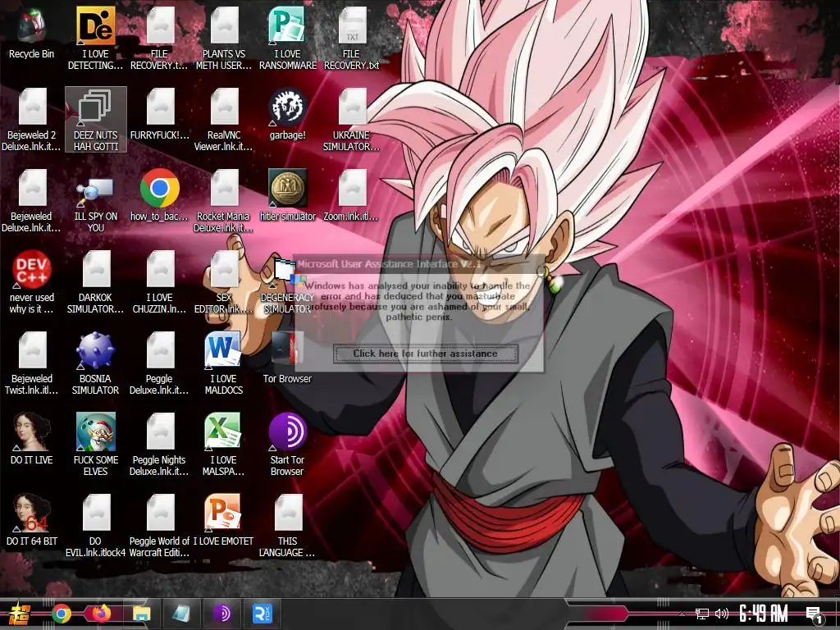Open the Start menu on taskbar
840x630 pixels.
(20, 614)
